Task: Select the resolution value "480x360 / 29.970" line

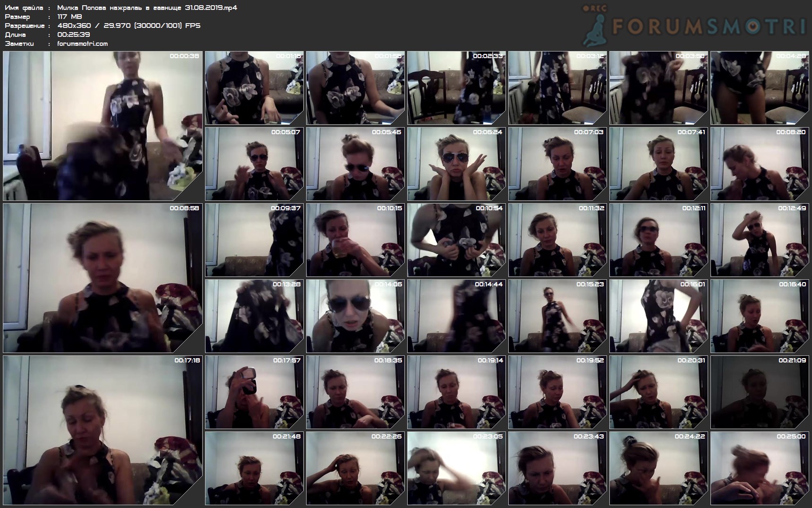Action: (x=128, y=26)
